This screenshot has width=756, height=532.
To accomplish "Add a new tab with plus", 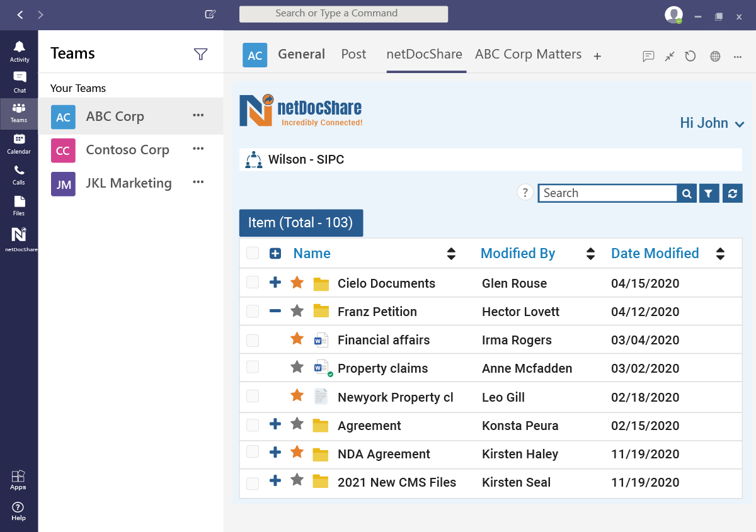I will [x=597, y=56].
